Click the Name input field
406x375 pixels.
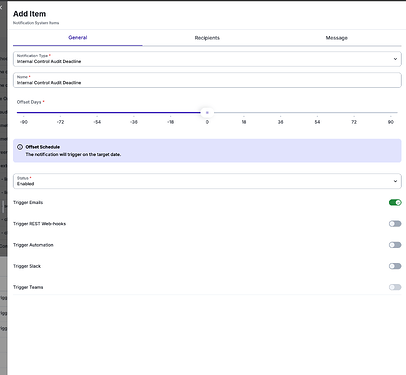(207, 80)
